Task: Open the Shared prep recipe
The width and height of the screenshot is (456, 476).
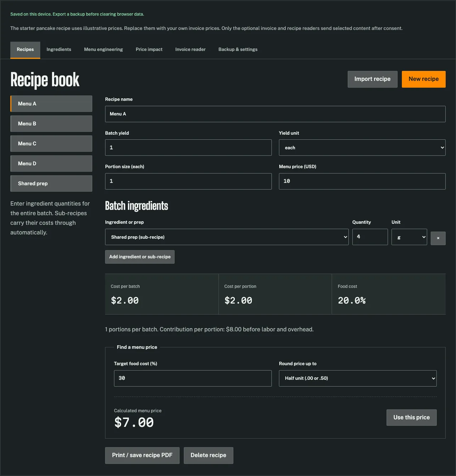Action: point(51,183)
